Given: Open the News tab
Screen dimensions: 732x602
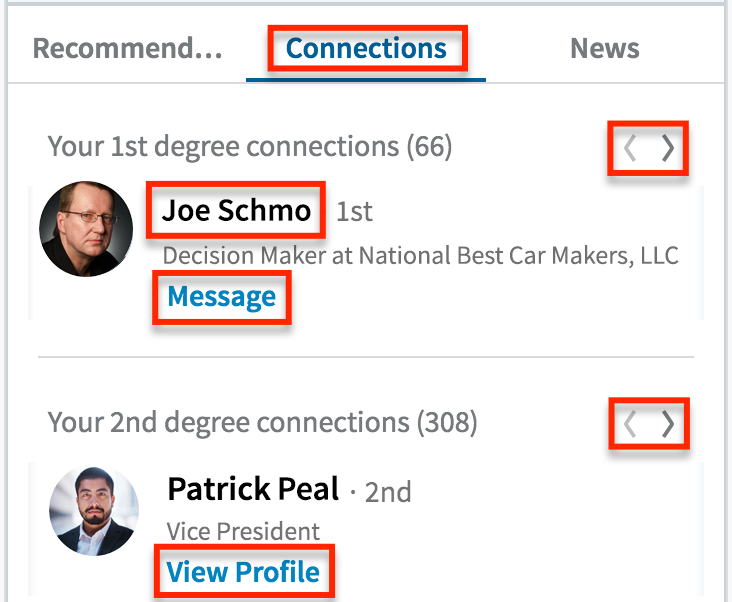Looking at the screenshot, I should (604, 48).
